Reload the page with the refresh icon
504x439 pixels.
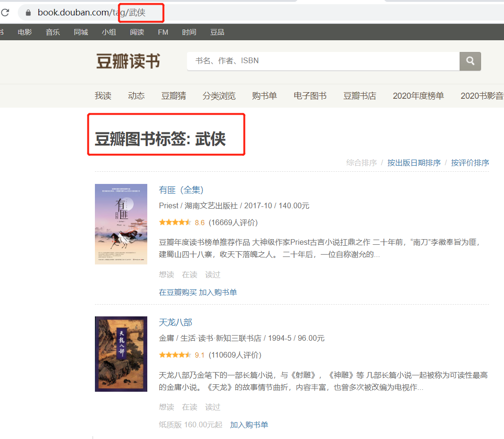click(5, 13)
